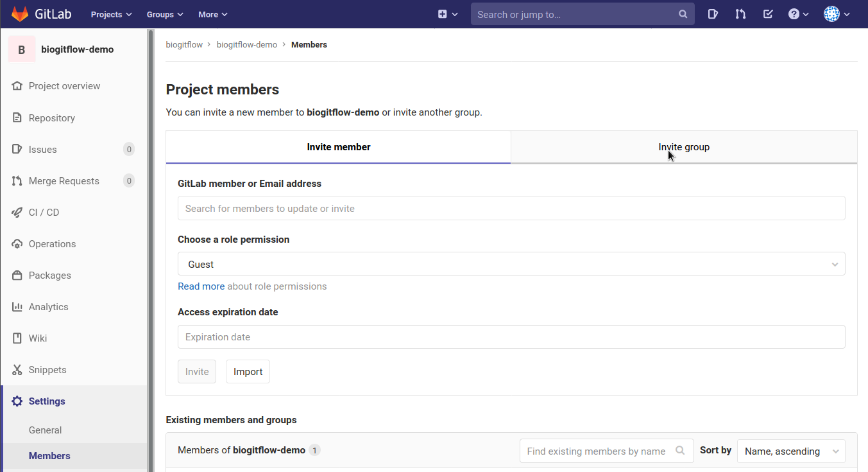Click the CI / CD rocket icon

[x=17, y=213]
